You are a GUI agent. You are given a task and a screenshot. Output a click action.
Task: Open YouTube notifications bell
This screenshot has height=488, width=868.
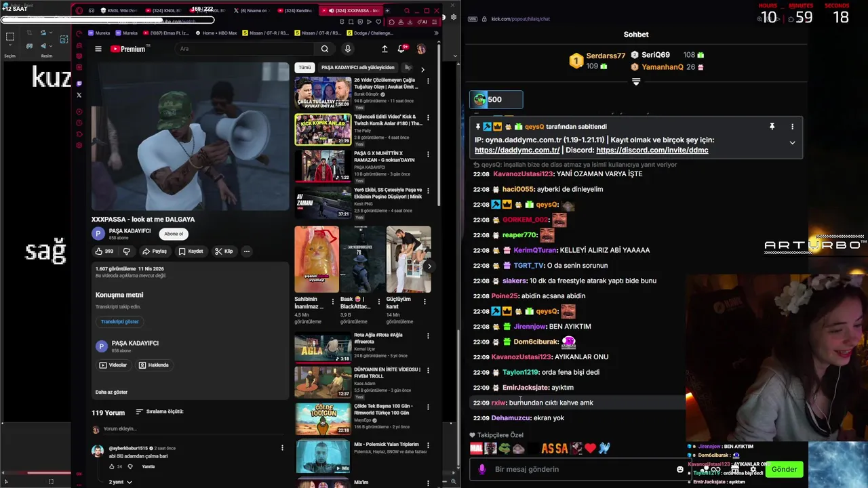pos(401,49)
